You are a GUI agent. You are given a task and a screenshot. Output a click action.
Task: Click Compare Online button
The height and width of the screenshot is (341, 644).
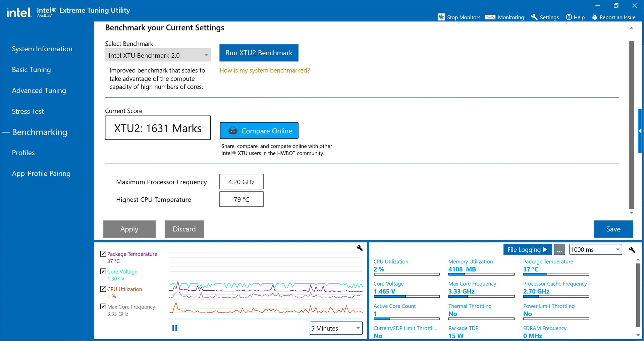(259, 130)
